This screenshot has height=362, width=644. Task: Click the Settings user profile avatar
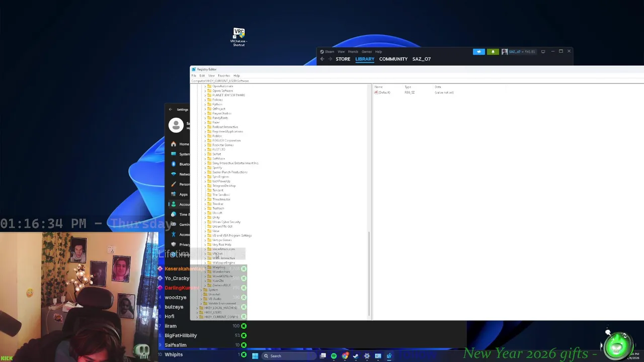(x=176, y=125)
